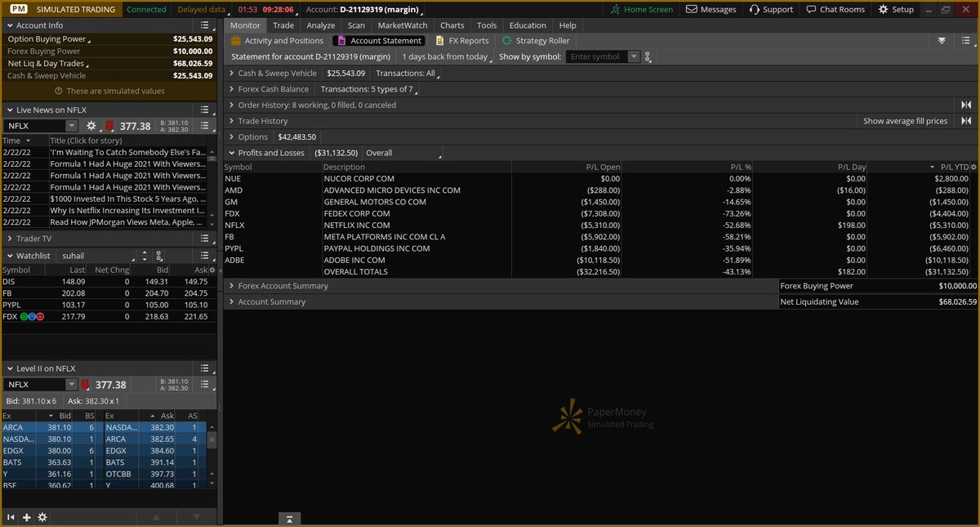The image size is (980, 527).
Task: Open 'Transactions: All' dropdown
Action: click(x=407, y=74)
